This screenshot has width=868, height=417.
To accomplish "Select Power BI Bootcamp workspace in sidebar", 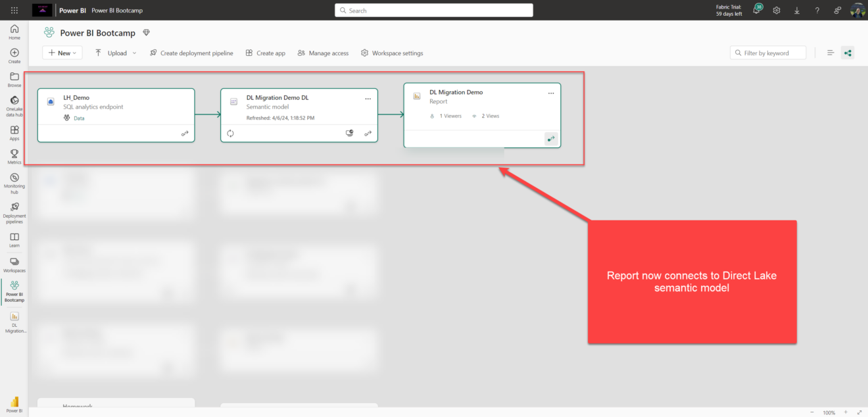I will 14,291.
